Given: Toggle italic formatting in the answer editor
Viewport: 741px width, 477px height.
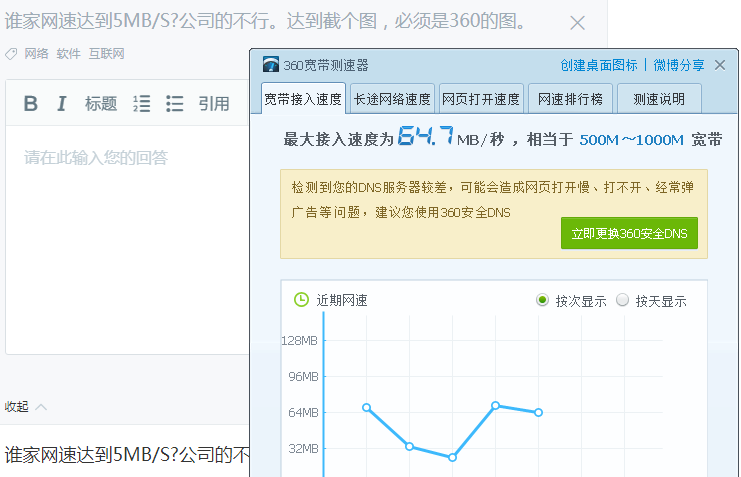Looking at the screenshot, I should 61,103.
